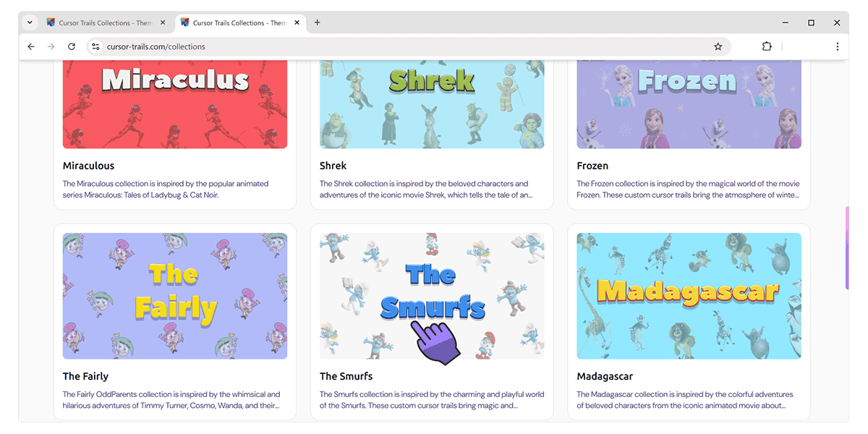Open the browser extensions puzzle icon
Screen dimensions: 868x434
(767, 46)
